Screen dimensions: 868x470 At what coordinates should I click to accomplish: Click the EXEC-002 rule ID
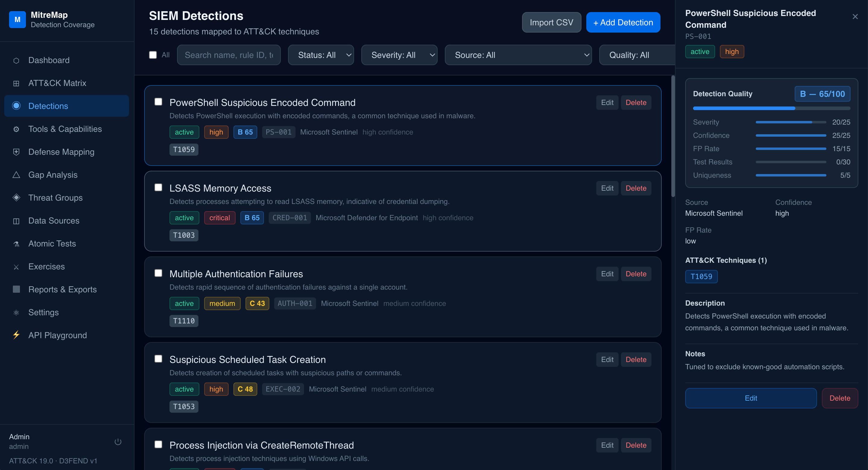pos(283,389)
